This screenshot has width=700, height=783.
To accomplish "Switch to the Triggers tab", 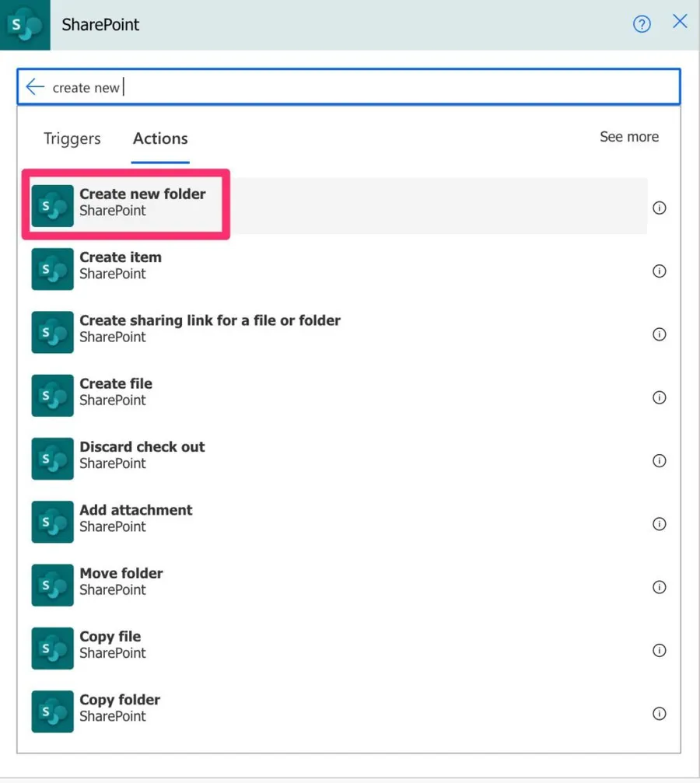I will tap(72, 138).
